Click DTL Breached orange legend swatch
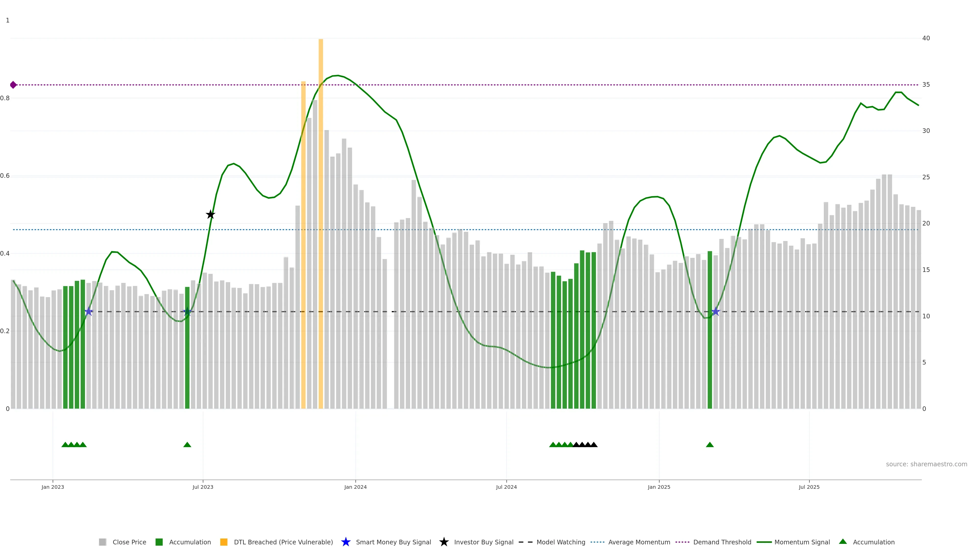The image size is (980, 551). 224,542
